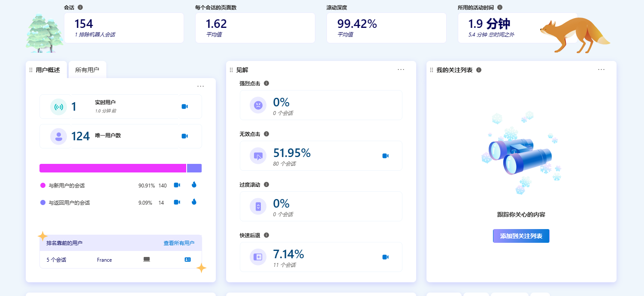Click info icon next to 会话
The image size is (644, 296).
coord(80,7)
